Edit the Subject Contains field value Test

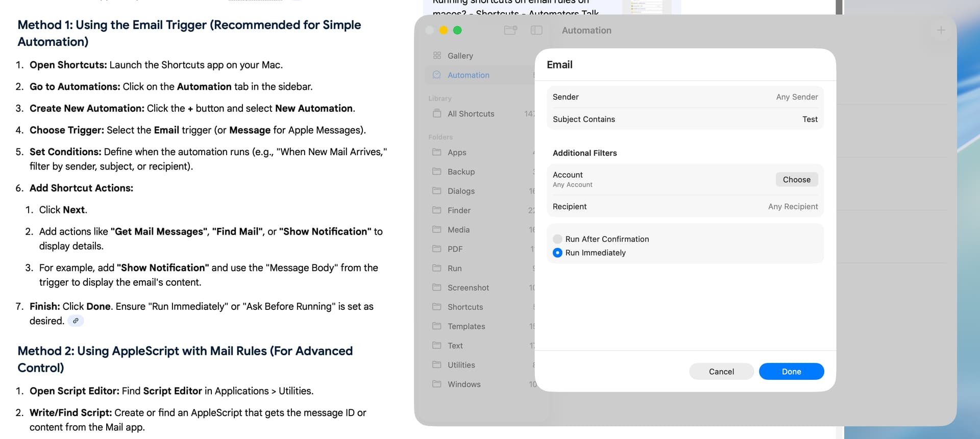[x=810, y=119]
